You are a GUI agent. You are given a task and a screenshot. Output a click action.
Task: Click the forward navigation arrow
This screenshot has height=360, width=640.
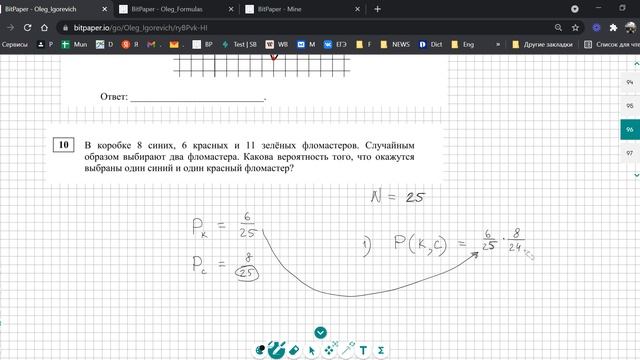pos(11,28)
